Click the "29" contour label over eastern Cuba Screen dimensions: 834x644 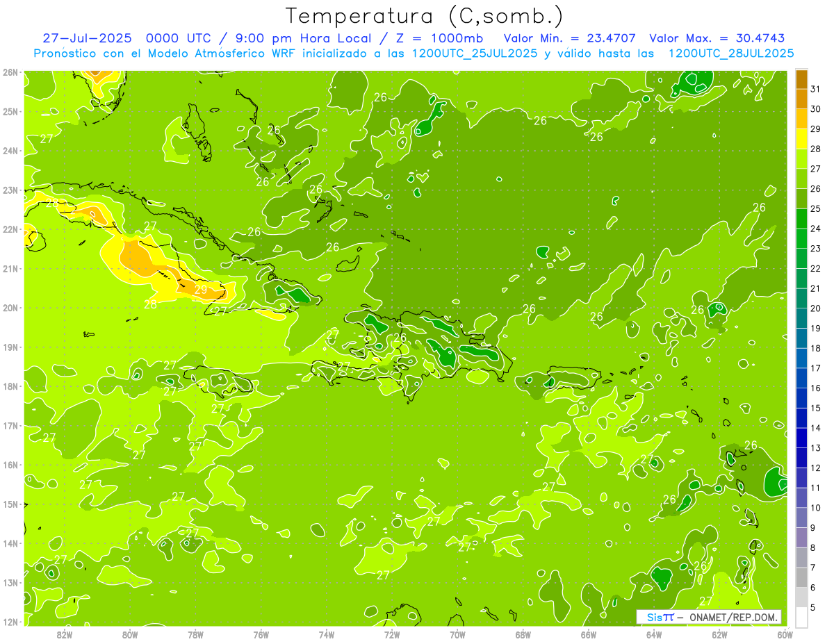click(200, 290)
